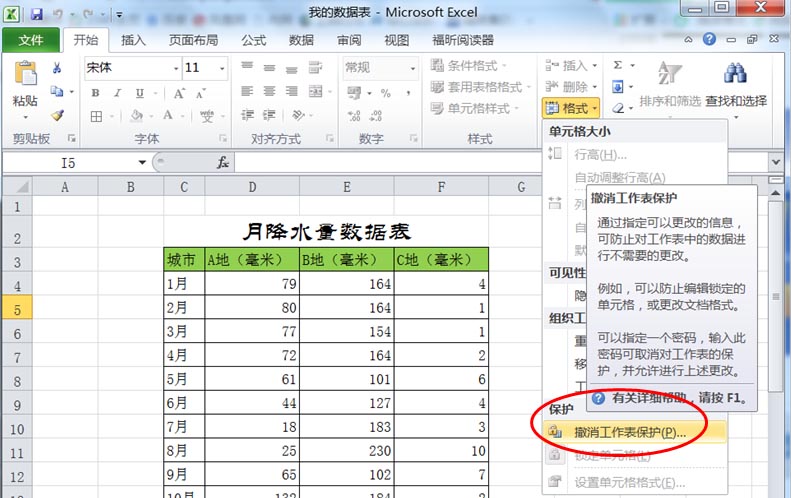Image resolution: width=791 pixels, height=498 pixels.
Task: Click the Cut scissors icon
Action: tap(58, 68)
